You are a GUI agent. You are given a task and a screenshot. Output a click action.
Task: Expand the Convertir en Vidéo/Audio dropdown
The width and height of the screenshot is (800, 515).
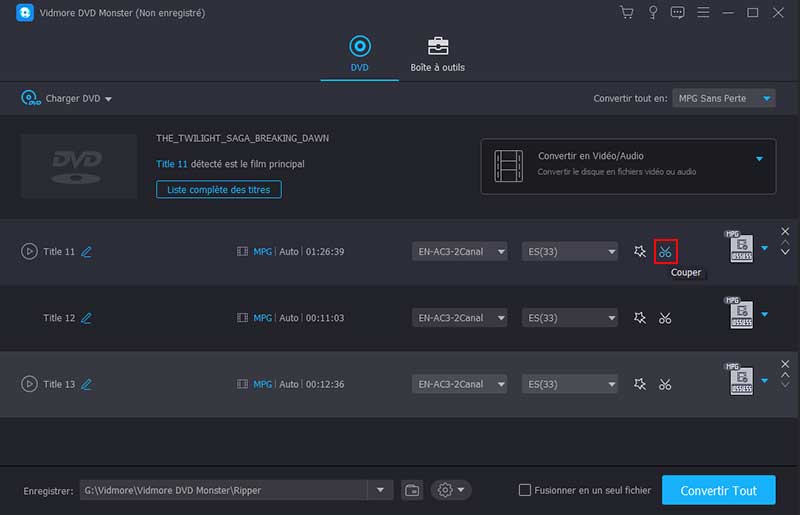[x=758, y=159]
